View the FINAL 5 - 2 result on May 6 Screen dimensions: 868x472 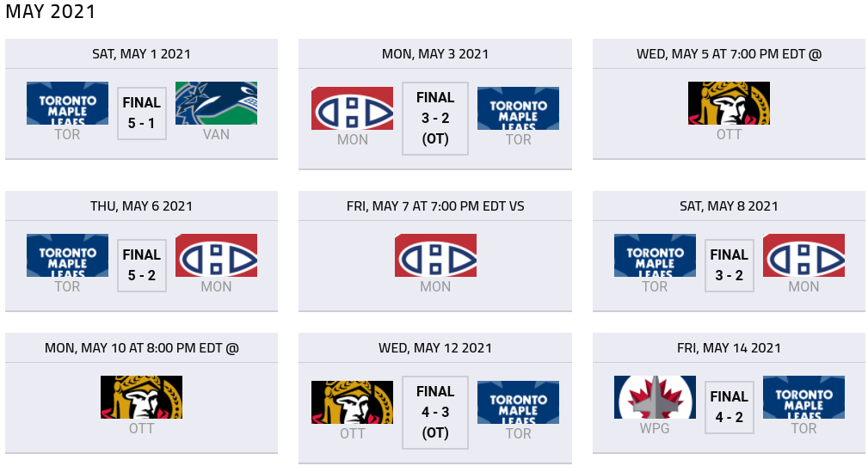tap(142, 266)
